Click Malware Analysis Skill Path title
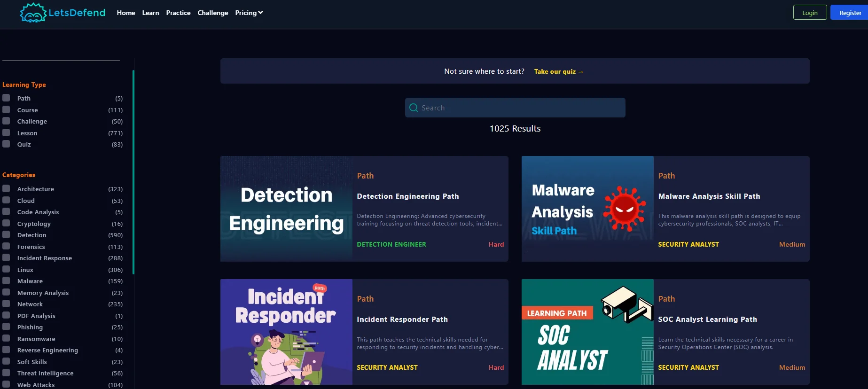The width and height of the screenshot is (868, 389). (x=709, y=196)
